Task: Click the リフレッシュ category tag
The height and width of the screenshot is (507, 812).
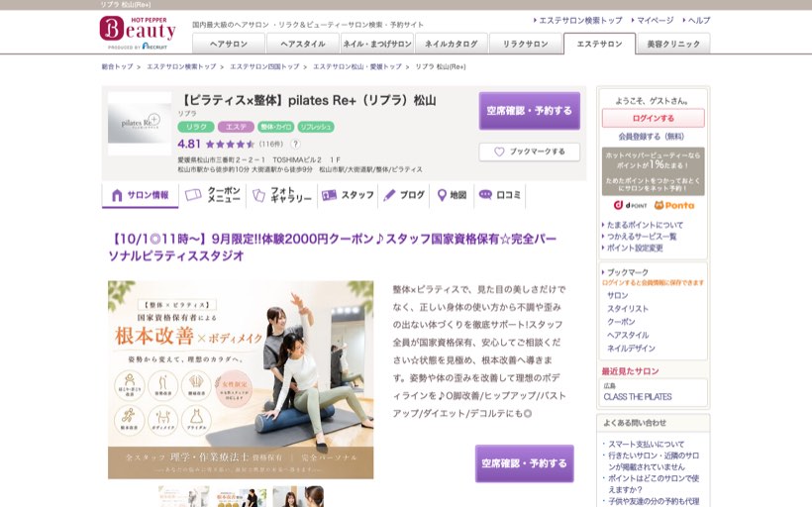Action: 315,127
